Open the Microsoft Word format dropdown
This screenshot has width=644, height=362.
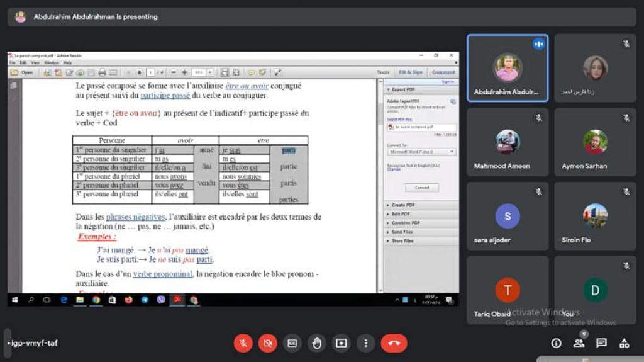click(421, 152)
